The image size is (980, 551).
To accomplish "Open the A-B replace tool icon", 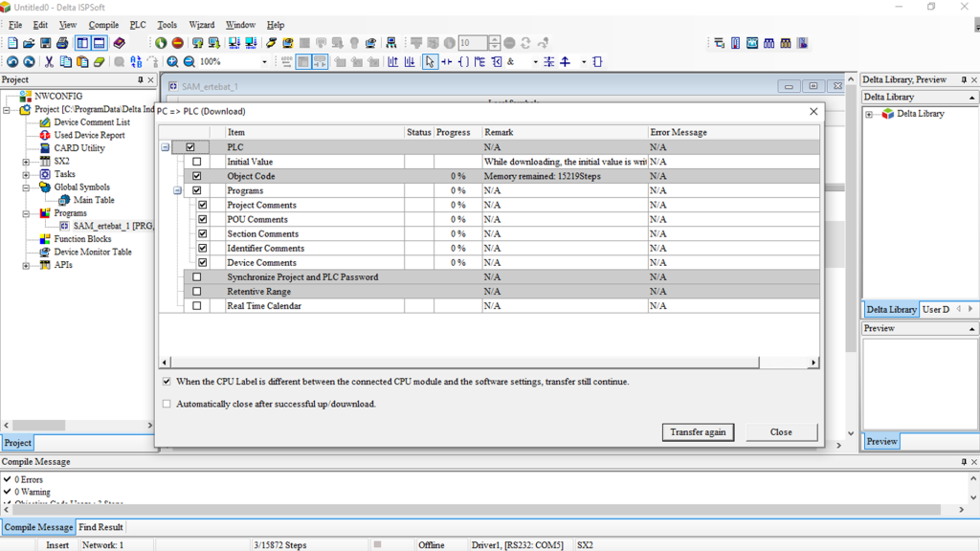I will 136,62.
